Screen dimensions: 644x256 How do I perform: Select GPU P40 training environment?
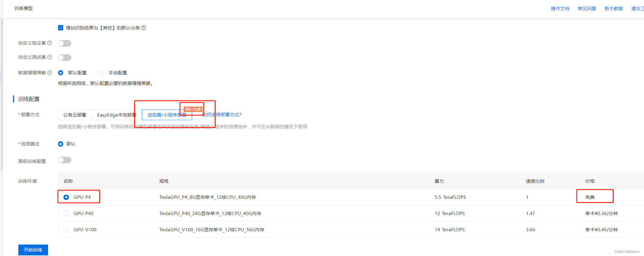pyautogui.click(x=66, y=214)
